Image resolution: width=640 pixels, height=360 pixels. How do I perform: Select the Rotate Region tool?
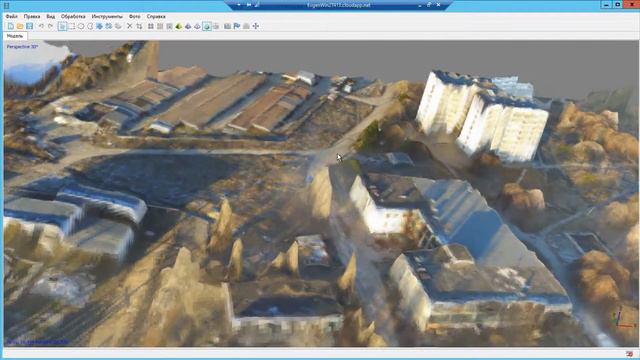[109, 26]
